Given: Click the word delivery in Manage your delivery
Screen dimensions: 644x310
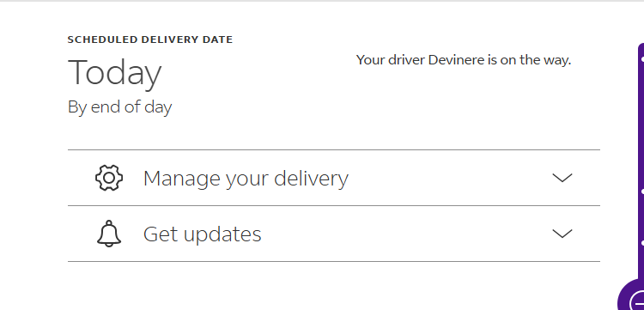Looking at the screenshot, I should tap(311, 179).
